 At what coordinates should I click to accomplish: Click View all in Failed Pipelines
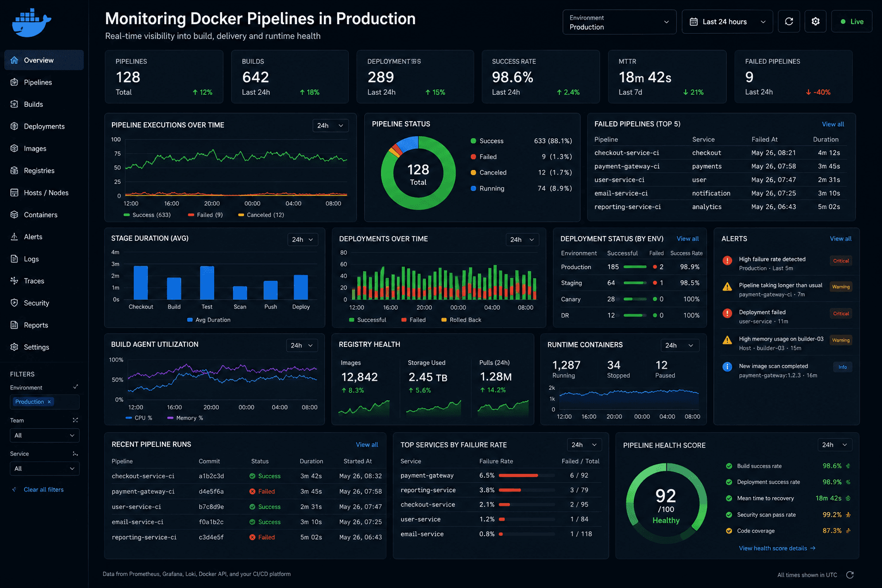(x=833, y=124)
